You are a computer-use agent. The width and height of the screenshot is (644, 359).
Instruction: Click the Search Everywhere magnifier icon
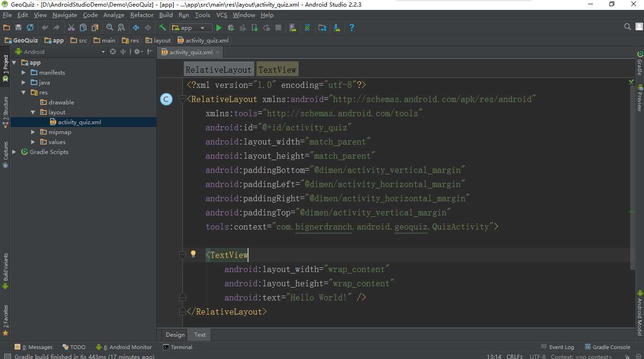click(x=627, y=27)
